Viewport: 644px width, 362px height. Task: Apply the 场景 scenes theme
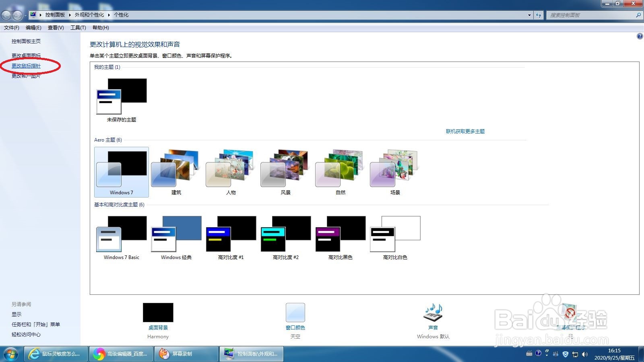tap(395, 172)
